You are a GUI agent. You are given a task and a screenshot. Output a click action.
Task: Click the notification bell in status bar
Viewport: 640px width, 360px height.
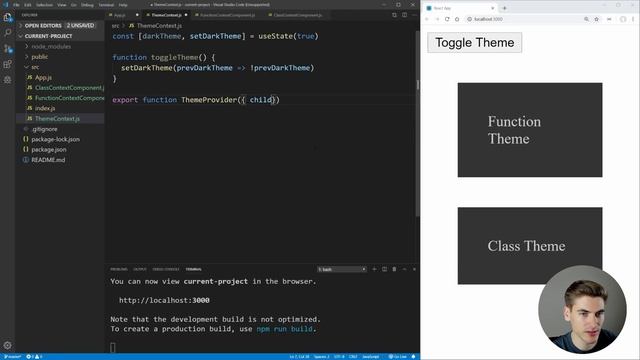[x=413, y=357]
